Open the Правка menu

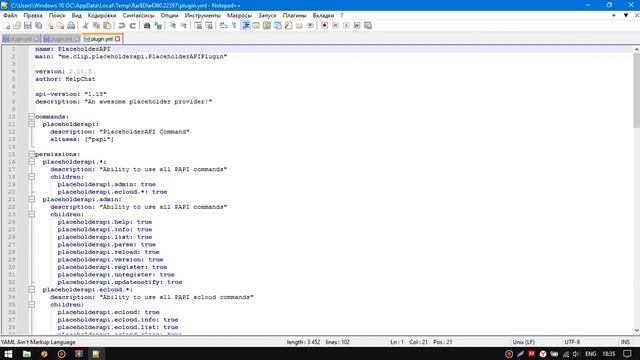[33, 16]
